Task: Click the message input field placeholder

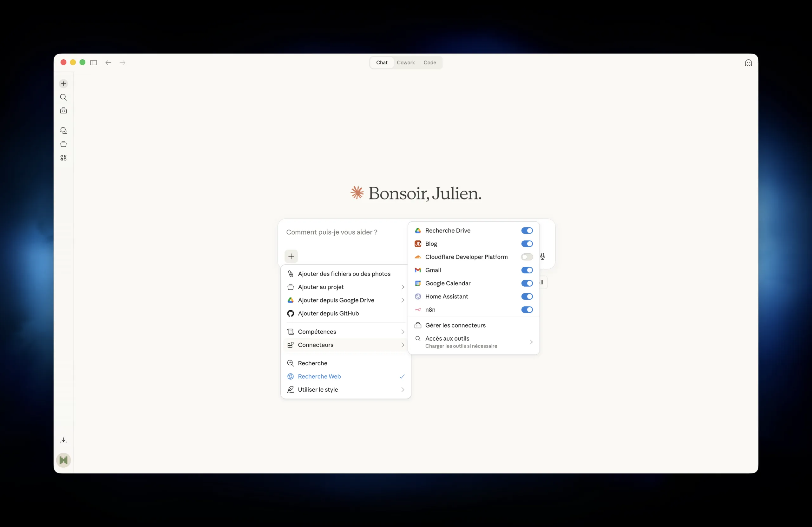Action: click(332, 232)
